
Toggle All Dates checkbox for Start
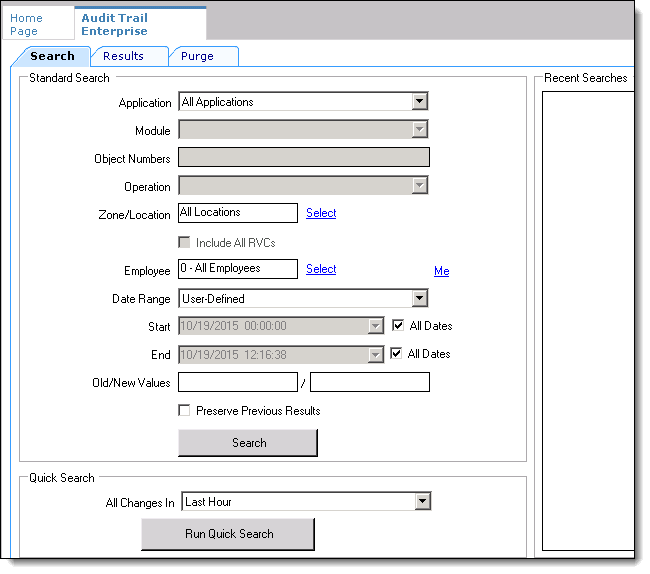point(398,326)
